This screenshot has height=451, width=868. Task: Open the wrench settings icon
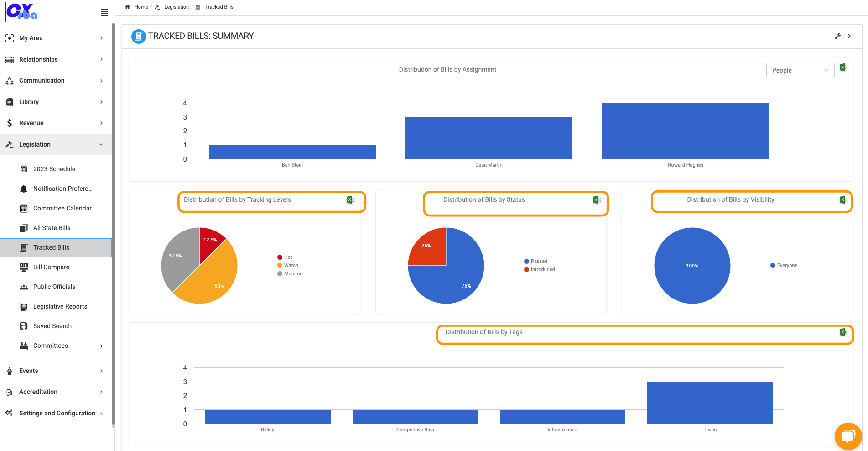pyautogui.click(x=838, y=36)
